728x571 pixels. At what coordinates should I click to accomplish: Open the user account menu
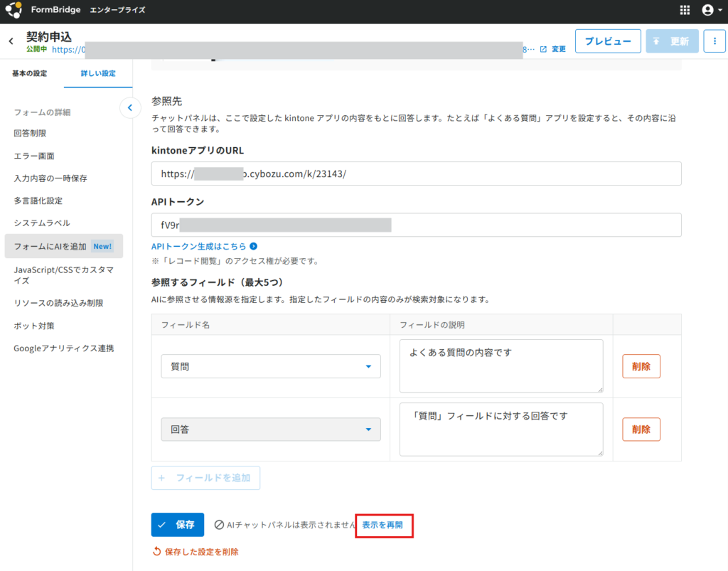(x=712, y=10)
